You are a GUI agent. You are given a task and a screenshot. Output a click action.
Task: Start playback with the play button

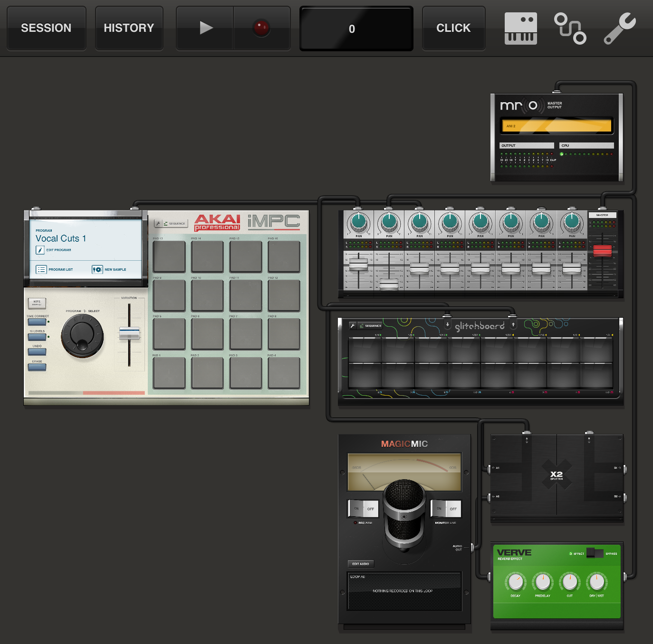click(205, 28)
